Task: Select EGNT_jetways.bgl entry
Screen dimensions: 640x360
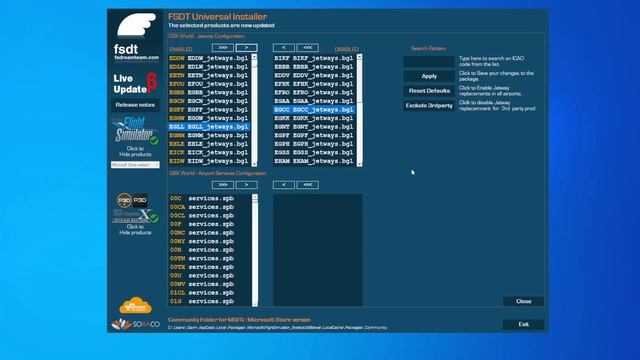Action: (314, 127)
